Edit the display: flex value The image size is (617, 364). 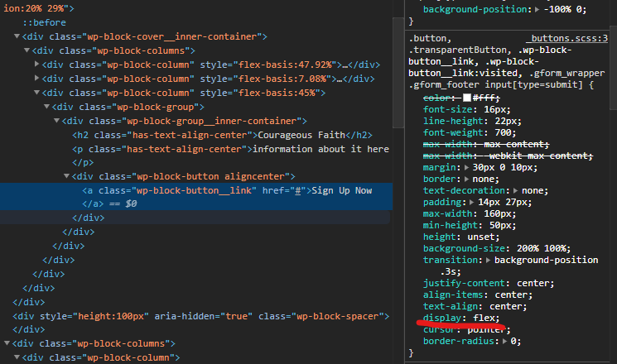(484, 318)
